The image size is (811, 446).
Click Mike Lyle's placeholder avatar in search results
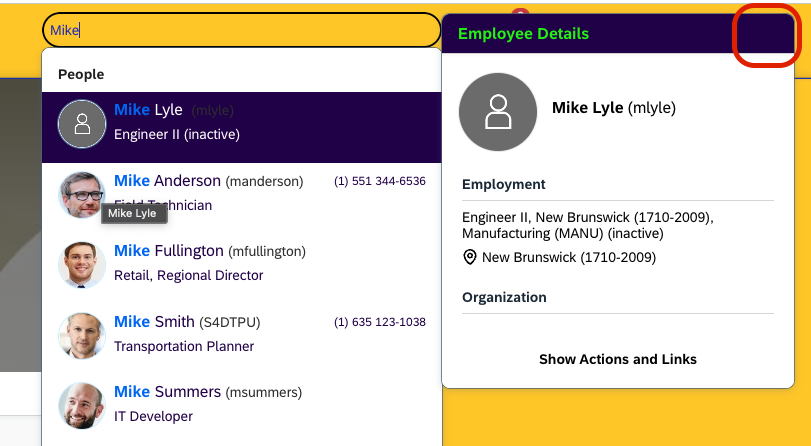82,124
